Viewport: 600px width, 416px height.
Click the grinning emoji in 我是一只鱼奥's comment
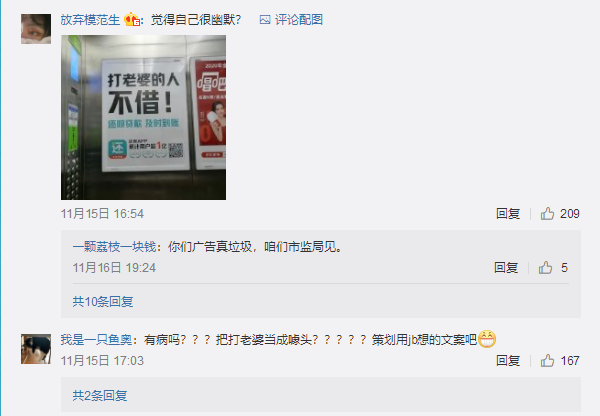coord(487,339)
